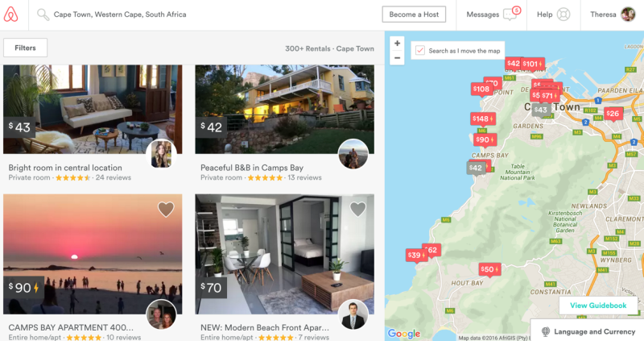Open the Filters panel

coord(26,48)
